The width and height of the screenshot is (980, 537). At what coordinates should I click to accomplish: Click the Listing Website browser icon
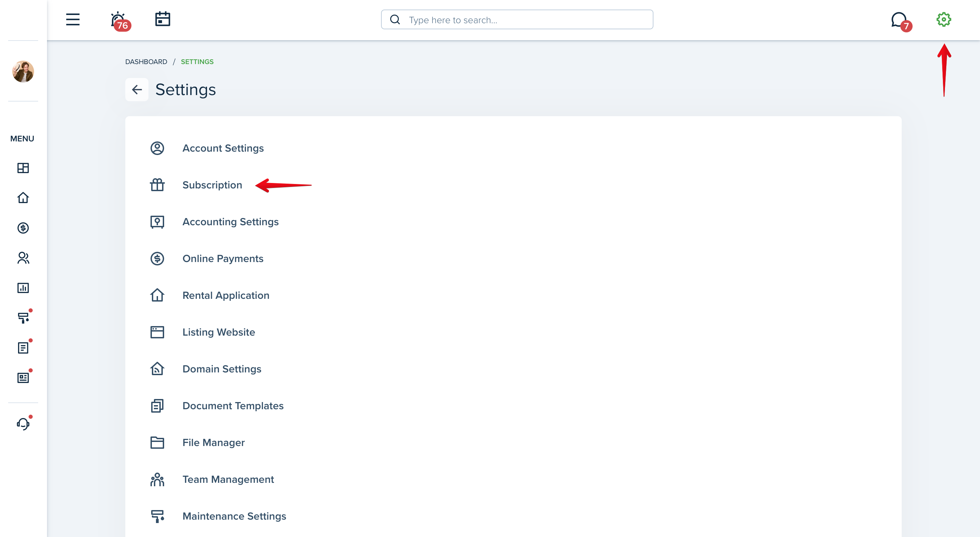tap(157, 332)
